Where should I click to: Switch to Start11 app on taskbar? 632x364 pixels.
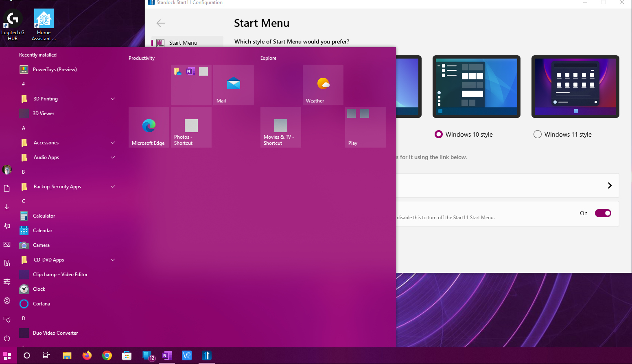tap(207, 355)
